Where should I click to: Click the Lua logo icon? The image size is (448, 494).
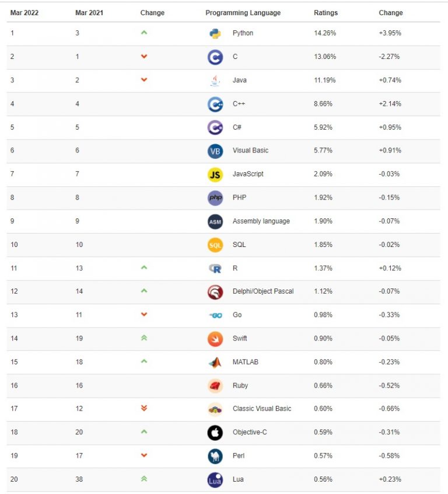click(215, 480)
